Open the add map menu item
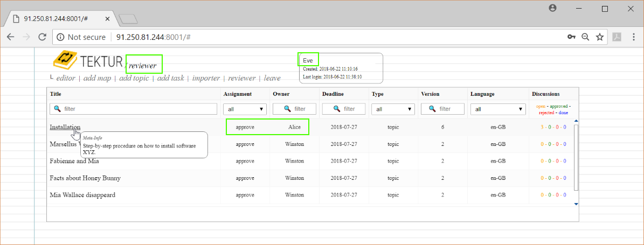644x245 pixels. tap(97, 78)
